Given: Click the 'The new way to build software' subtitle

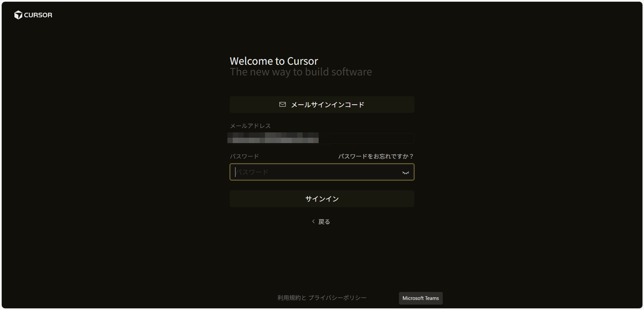Looking at the screenshot, I should (x=301, y=72).
